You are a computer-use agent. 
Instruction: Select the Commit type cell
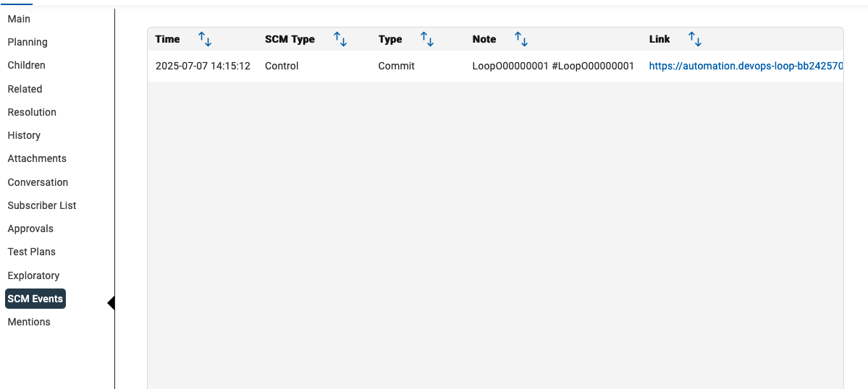coord(397,67)
